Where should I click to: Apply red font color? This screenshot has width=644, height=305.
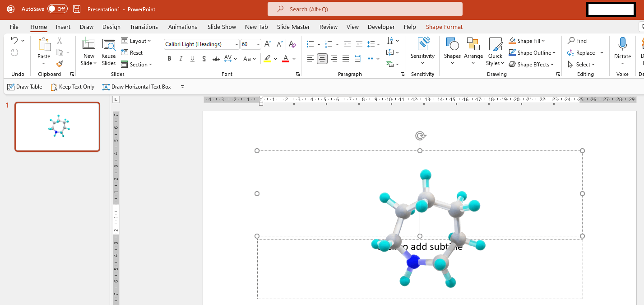point(285,59)
